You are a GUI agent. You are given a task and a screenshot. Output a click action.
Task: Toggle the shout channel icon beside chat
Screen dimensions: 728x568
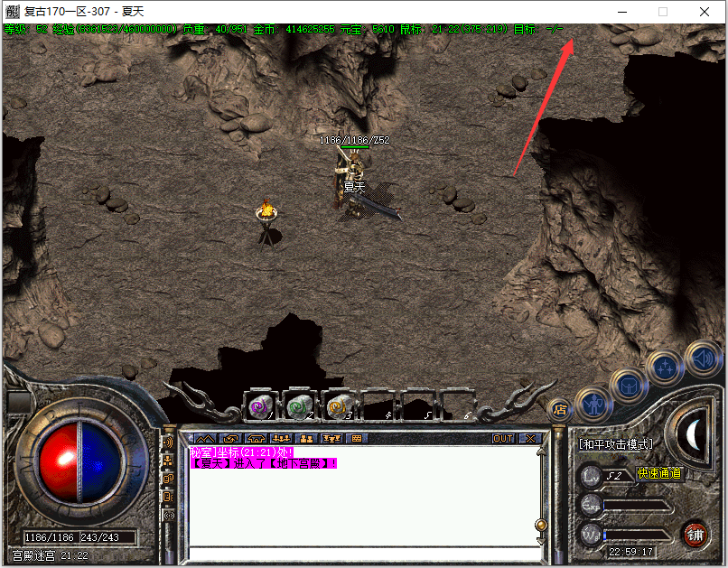pos(168,442)
